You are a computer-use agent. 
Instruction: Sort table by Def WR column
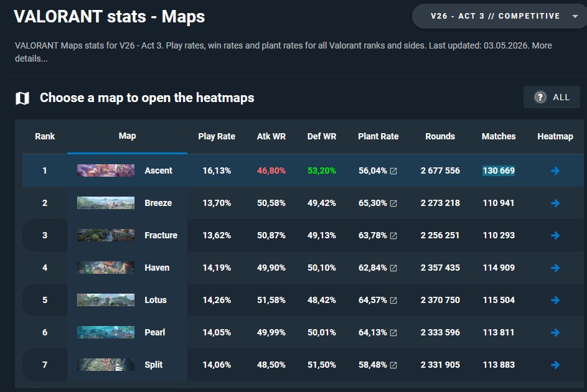[x=322, y=136]
